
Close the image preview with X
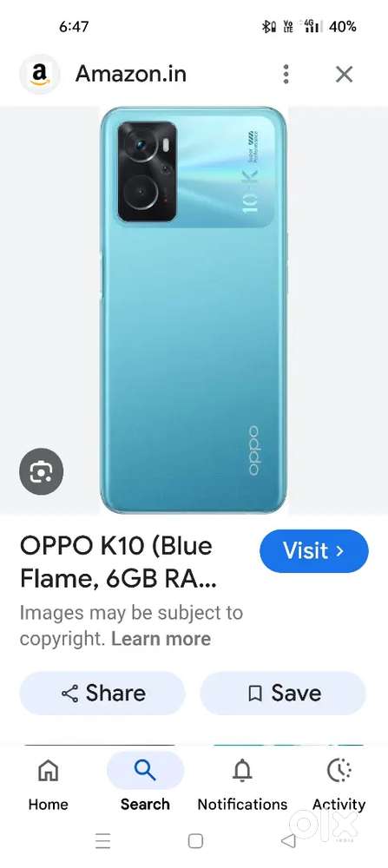(x=345, y=74)
